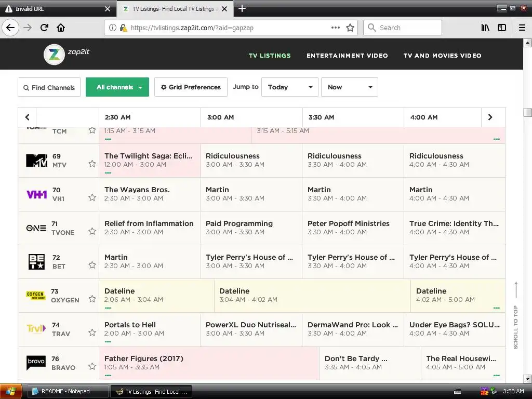Screen dimensions: 532x399
Task: Go back with the browser back arrow
Action: pyautogui.click(x=10, y=28)
